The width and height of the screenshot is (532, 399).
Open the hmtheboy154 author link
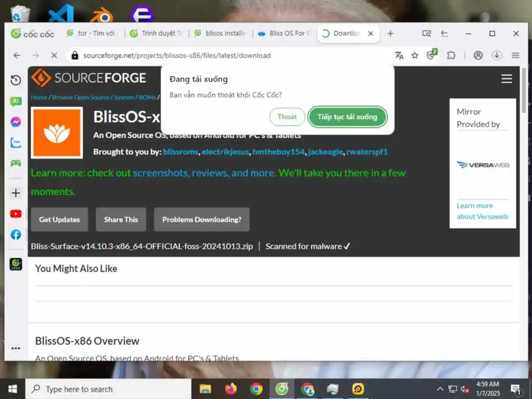278,152
